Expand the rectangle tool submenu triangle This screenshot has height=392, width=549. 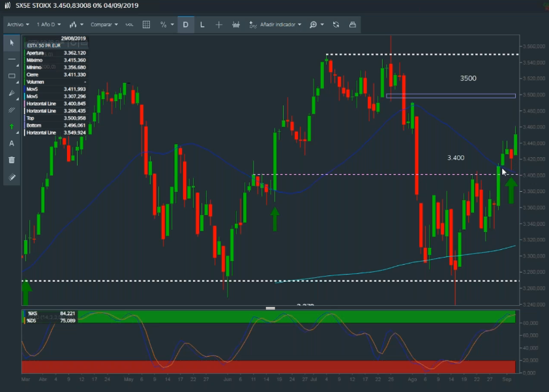pos(17,82)
